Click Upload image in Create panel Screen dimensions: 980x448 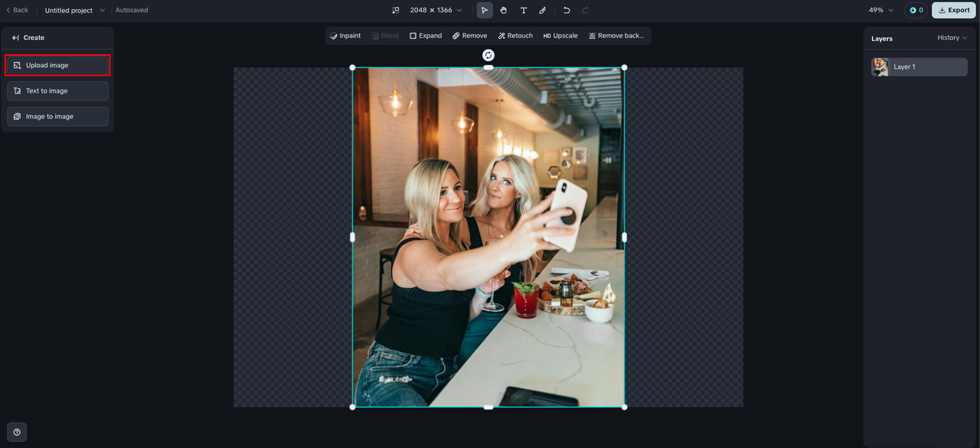pyautogui.click(x=57, y=65)
